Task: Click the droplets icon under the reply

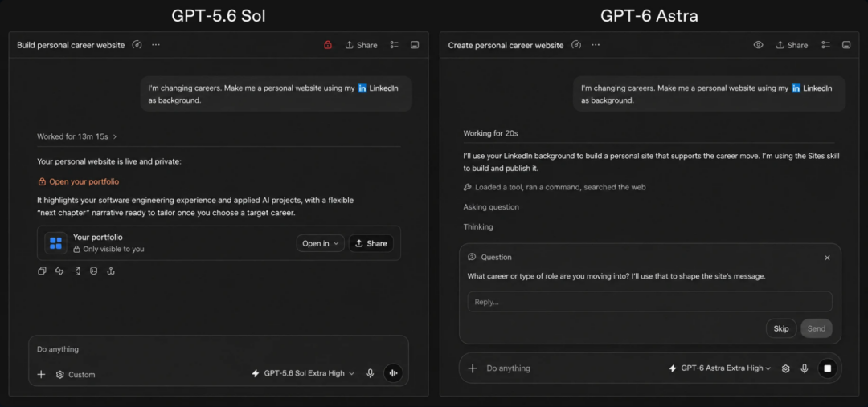Action: 59,271
